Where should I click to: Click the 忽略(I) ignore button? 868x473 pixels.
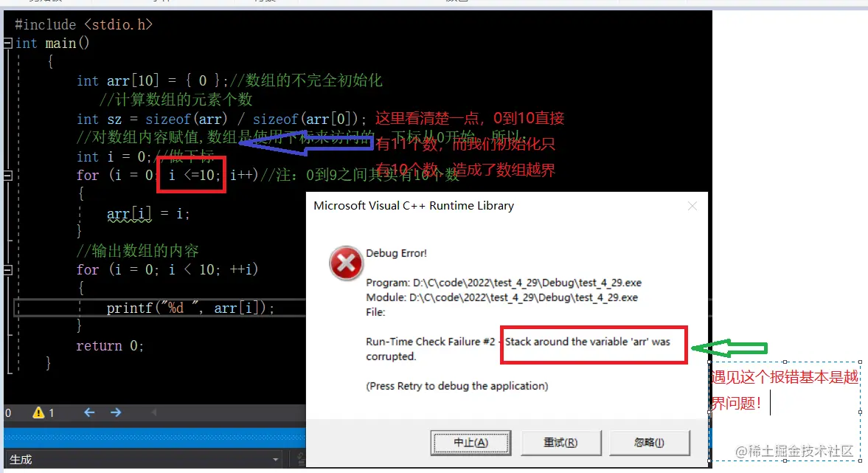pos(649,443)
